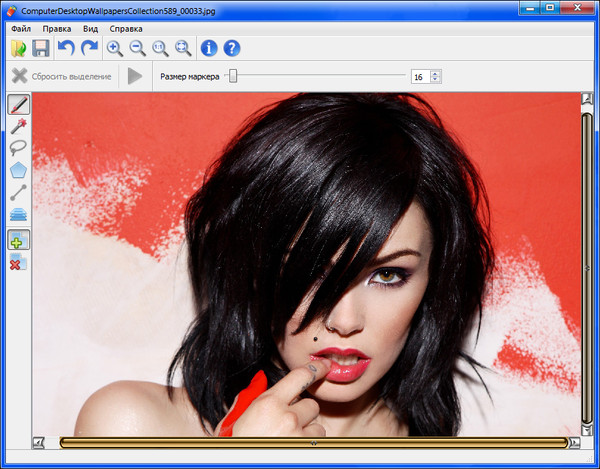Select the magic wand tool
This screenshot has width=600, height=469.
pyautogui.click(x=18, y=126)
